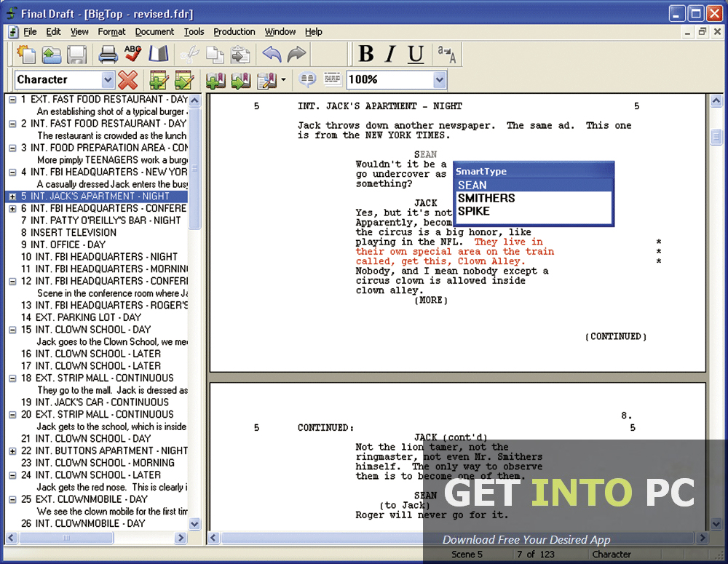
Task: Apply bold formatting with the B button
Action: pyautogui.click(x=366, y=54)
